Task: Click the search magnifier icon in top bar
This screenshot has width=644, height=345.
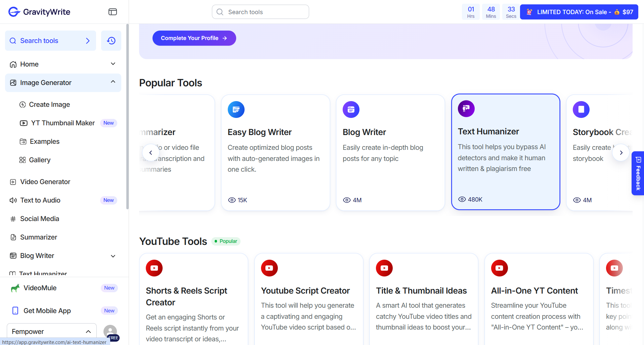Action: (x=220, y=12)
